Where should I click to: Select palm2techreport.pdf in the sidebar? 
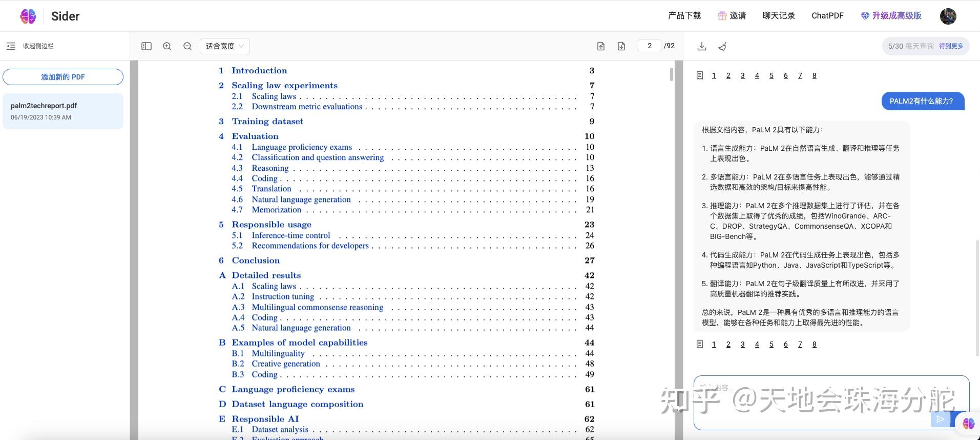click(x=63, y=111)
